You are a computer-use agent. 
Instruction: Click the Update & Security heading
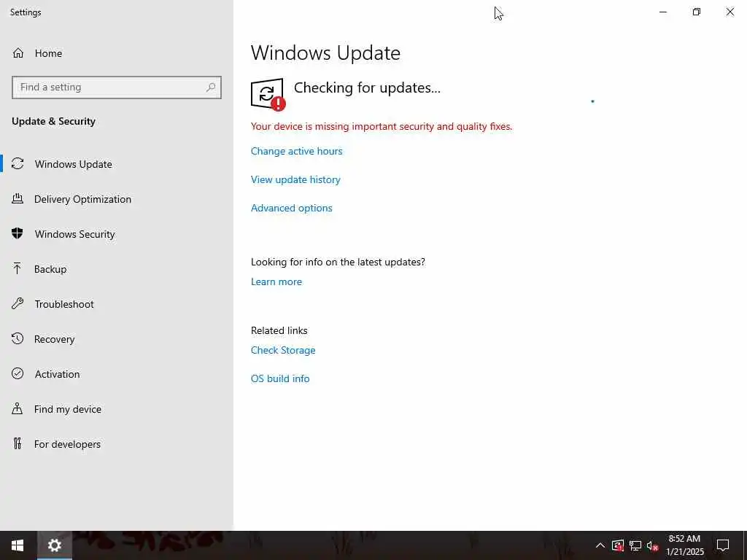[53, 121]
